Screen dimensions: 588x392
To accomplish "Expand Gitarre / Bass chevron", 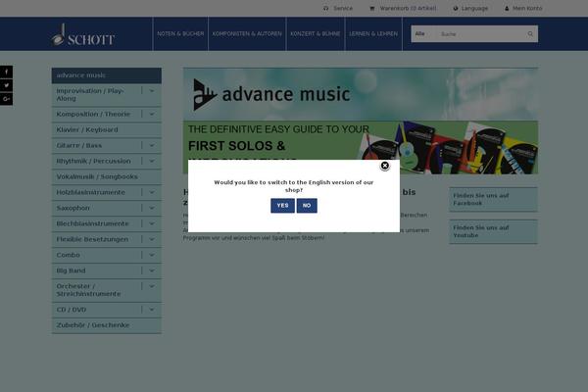I will [x=152, y=146].
